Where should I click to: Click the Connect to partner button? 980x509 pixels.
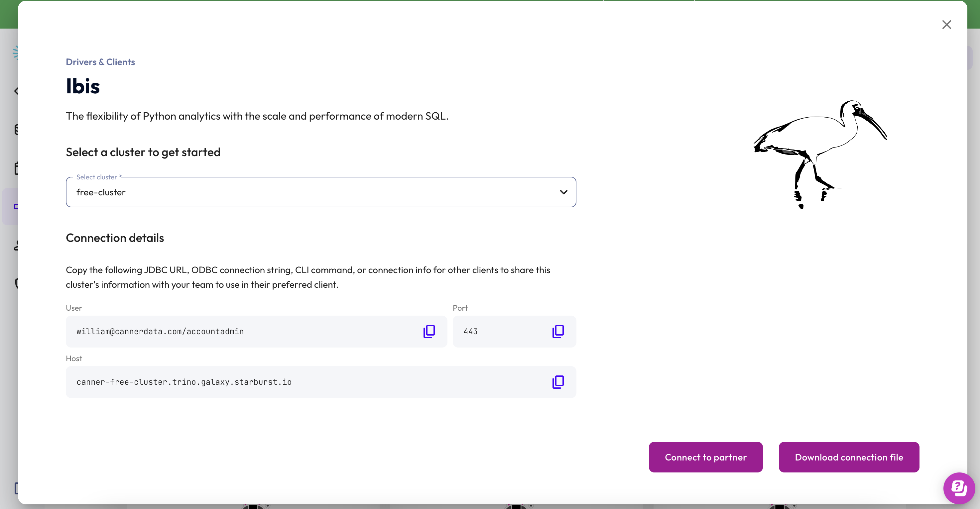click(x=705, y=457)
